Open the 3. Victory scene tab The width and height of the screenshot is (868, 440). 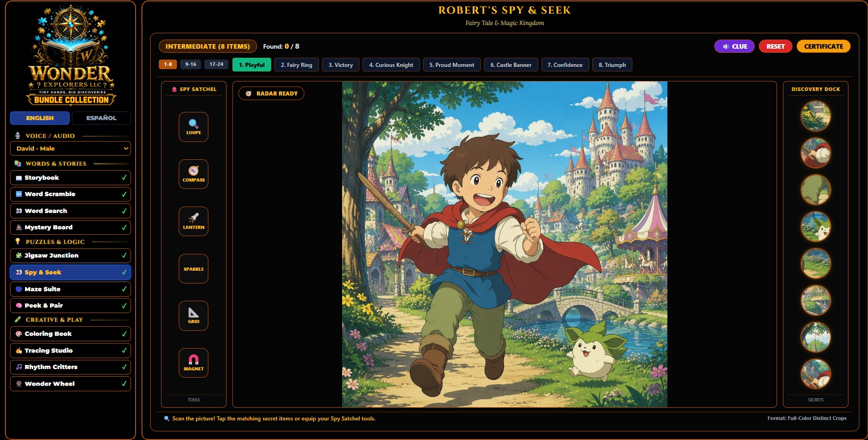tap(341, 65)
